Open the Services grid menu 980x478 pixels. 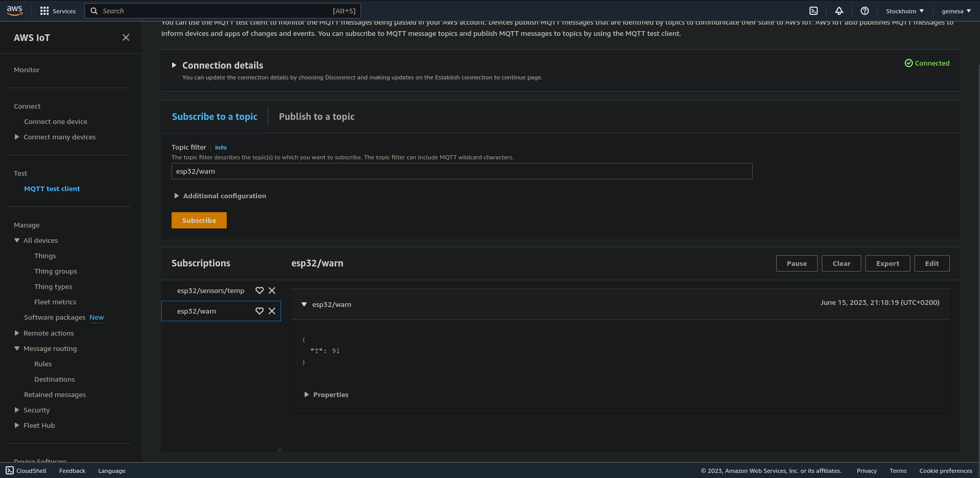pyautogui.click(x=58, y=11)
